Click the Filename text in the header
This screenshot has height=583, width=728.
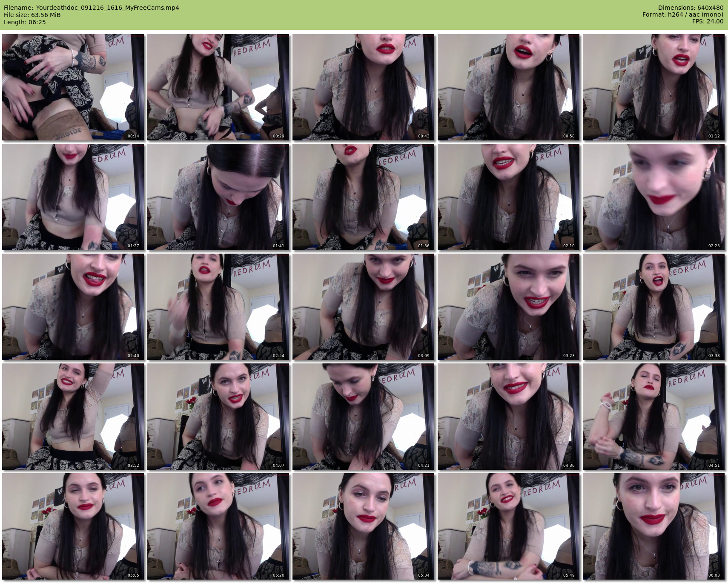91,8
